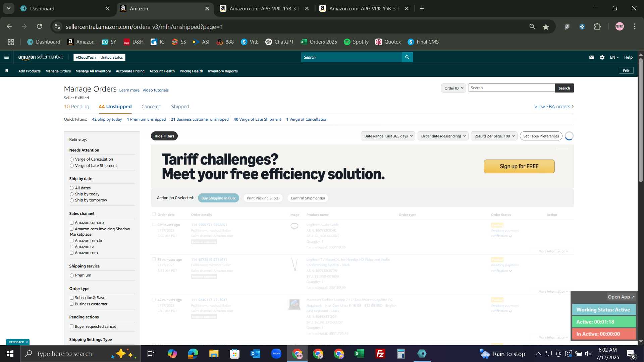Open Manage All Inventory in nav bar
This screenshot has height=362, width=644.
coord(93,71)
